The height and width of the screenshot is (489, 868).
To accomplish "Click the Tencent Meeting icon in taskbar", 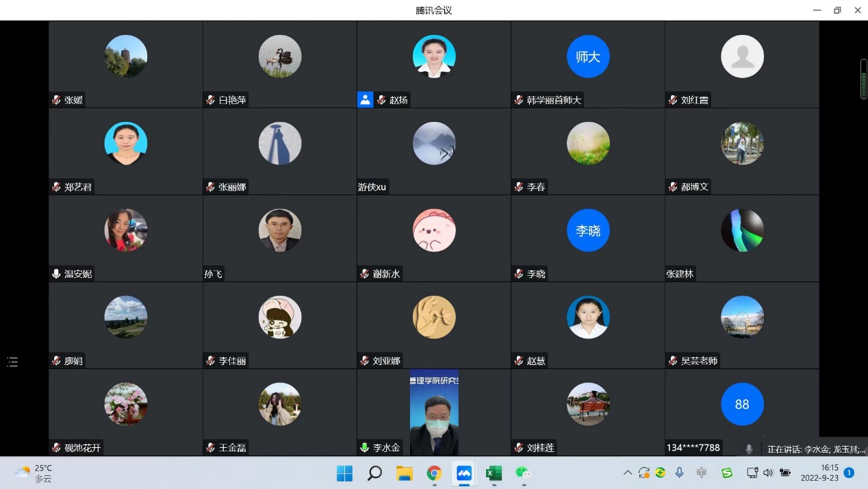I will coord(464,473).
